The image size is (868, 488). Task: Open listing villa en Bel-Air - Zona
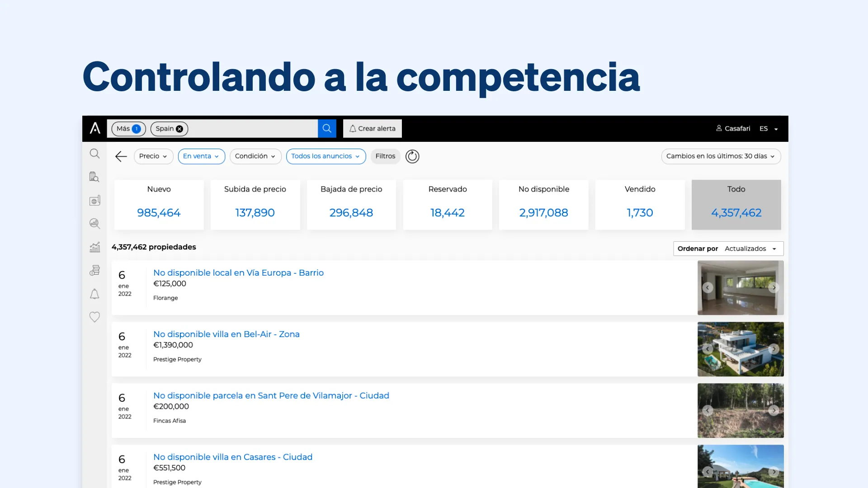point(226,334)
